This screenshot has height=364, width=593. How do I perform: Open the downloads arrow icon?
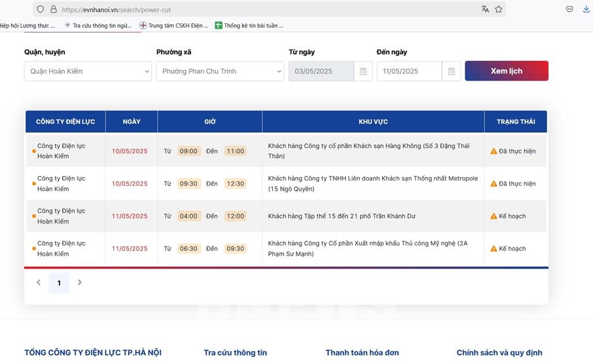tap(586, 9)
